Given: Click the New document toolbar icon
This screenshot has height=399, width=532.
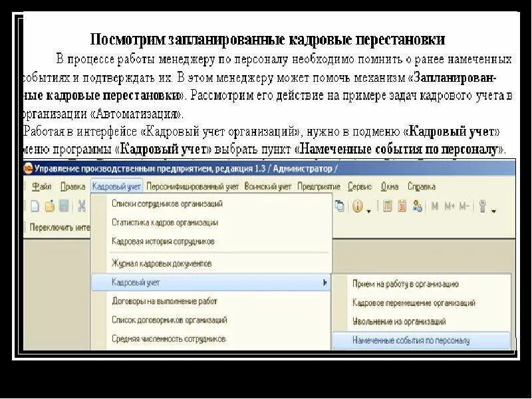Looking at the screenshot, I should tap(35, 206).
